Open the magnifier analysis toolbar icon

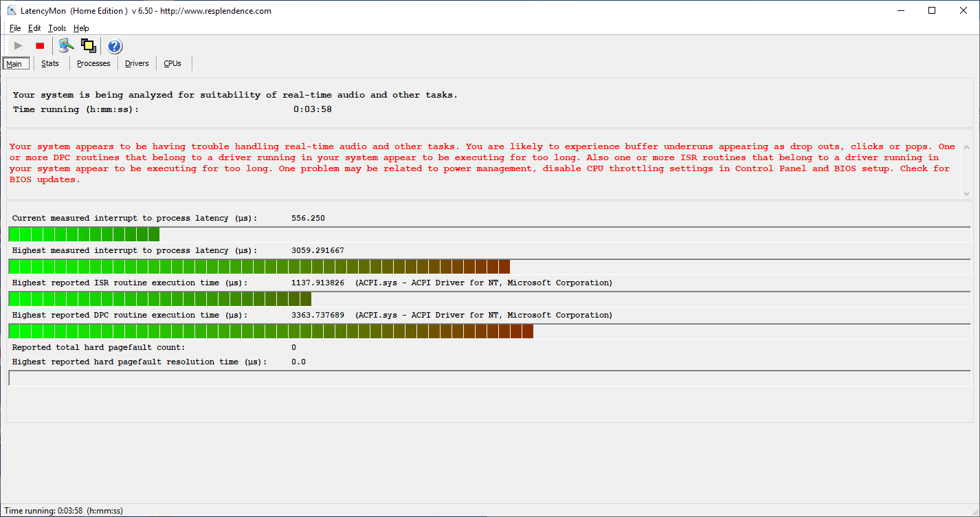(x=66, y=46)
